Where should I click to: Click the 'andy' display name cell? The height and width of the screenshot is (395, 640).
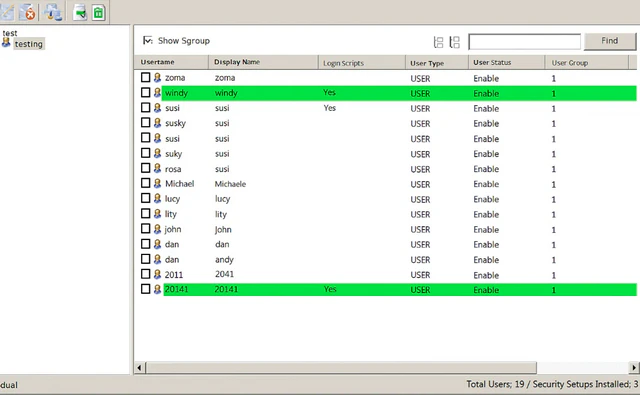coord(224,260)
